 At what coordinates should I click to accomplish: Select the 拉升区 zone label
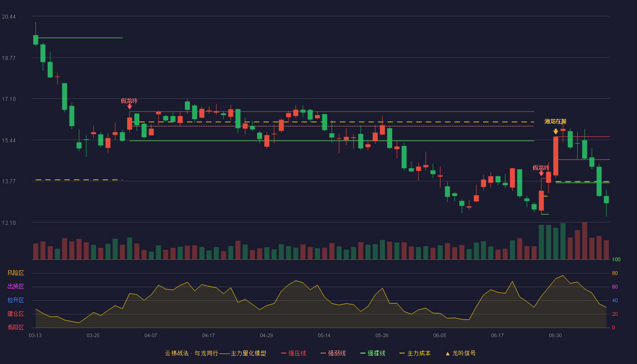[15, 300]
